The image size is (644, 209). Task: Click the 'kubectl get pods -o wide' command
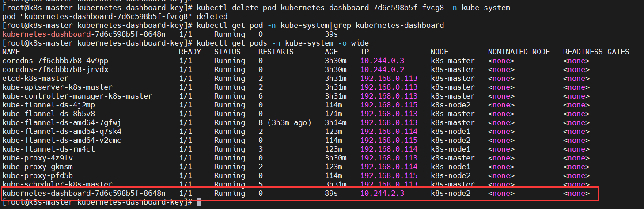coord(283,43)
